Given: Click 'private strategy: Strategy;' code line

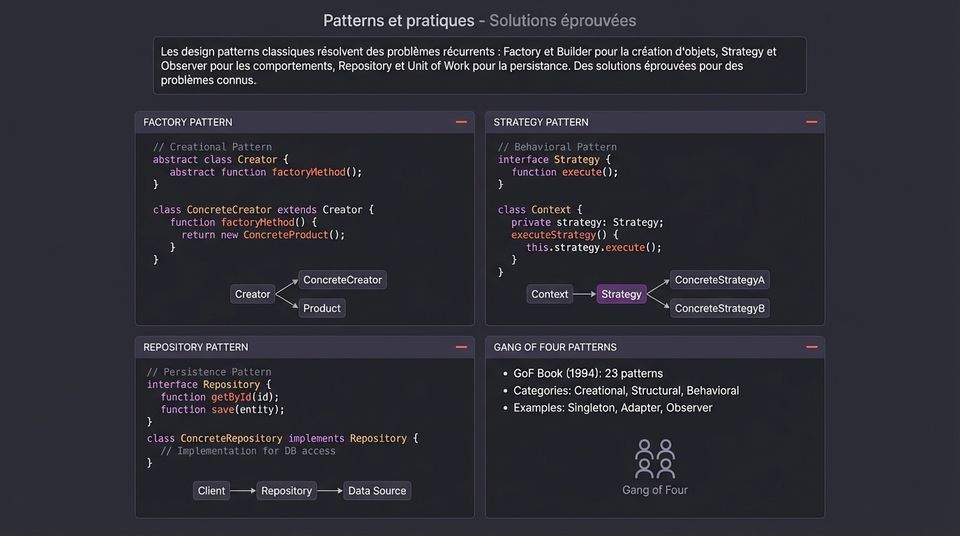Looking at the screenshot, I should click(x=587, y=222).
